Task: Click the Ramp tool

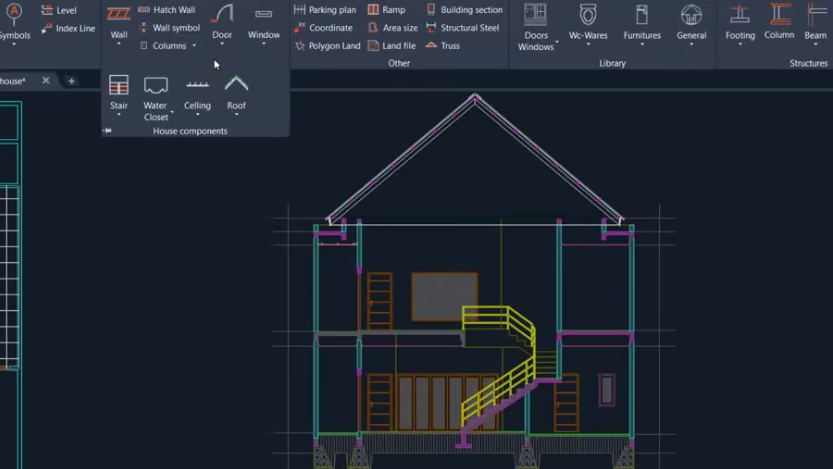Action: [x=386, y=10]
